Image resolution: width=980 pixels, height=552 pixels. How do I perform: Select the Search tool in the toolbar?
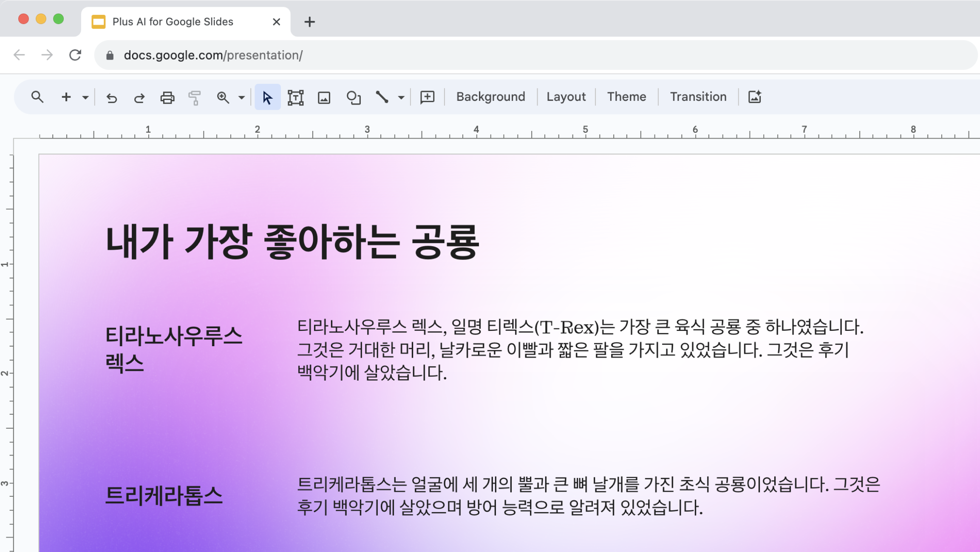pyautogui.click(x=37, y=97)
